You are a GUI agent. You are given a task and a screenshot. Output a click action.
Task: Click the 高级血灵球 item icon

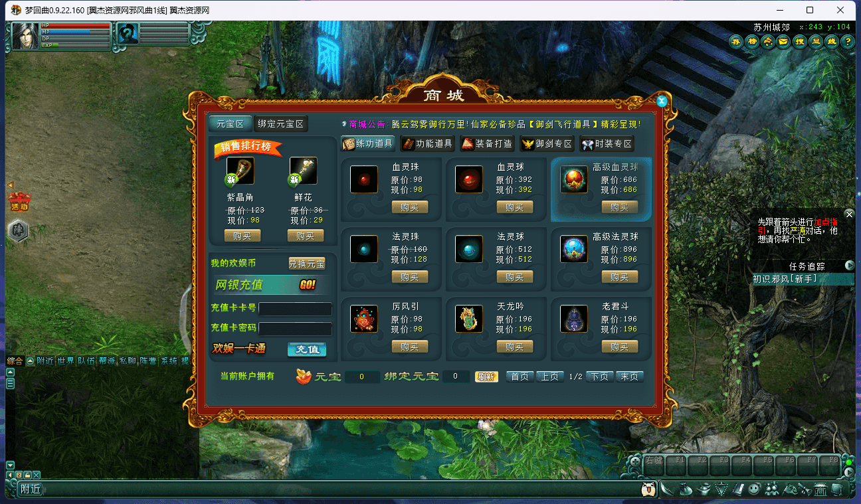[573, 179]
